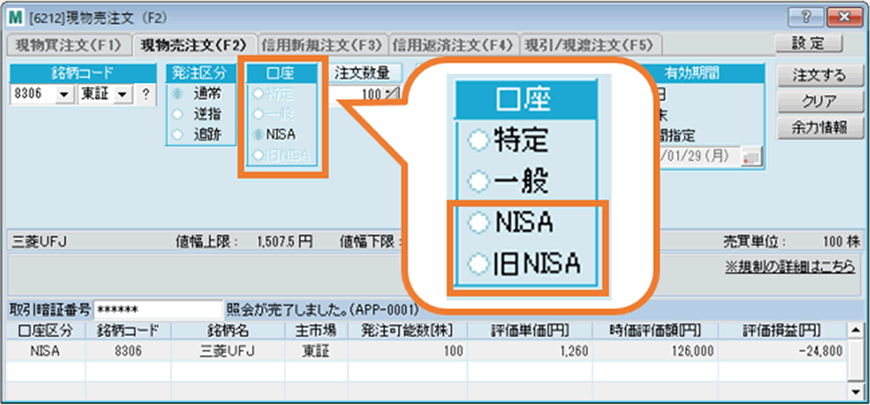Click the 1,507.5 円 upper price limit value
Screen dimensions: 870x405
tap(285, 242)
